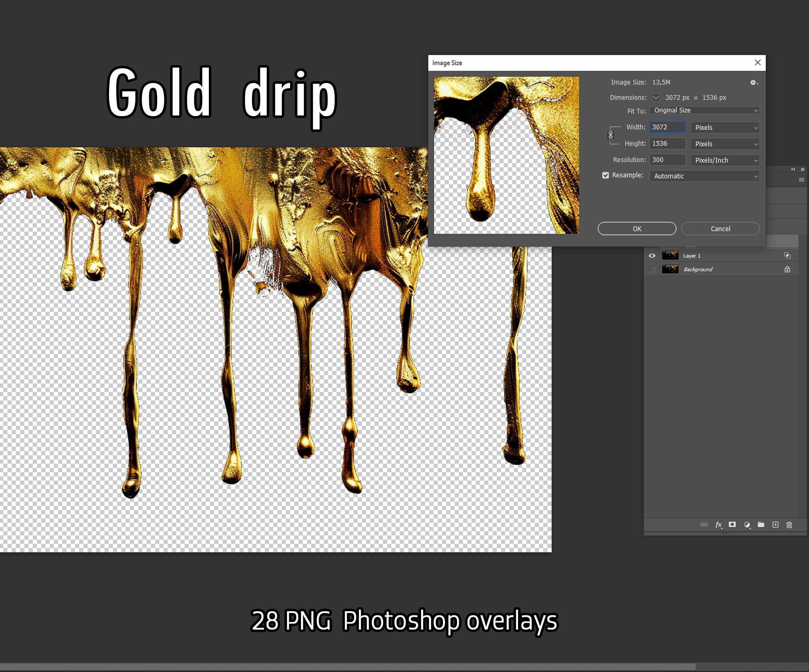Add a layer mask using the mask icon

[x=733, y=525]
